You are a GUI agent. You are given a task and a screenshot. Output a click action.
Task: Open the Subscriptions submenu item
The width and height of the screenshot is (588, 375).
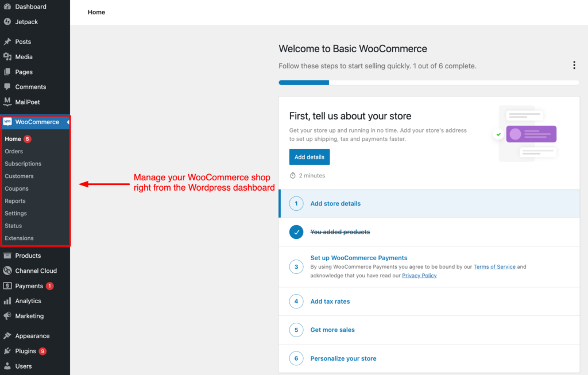[x=23, y=164]
